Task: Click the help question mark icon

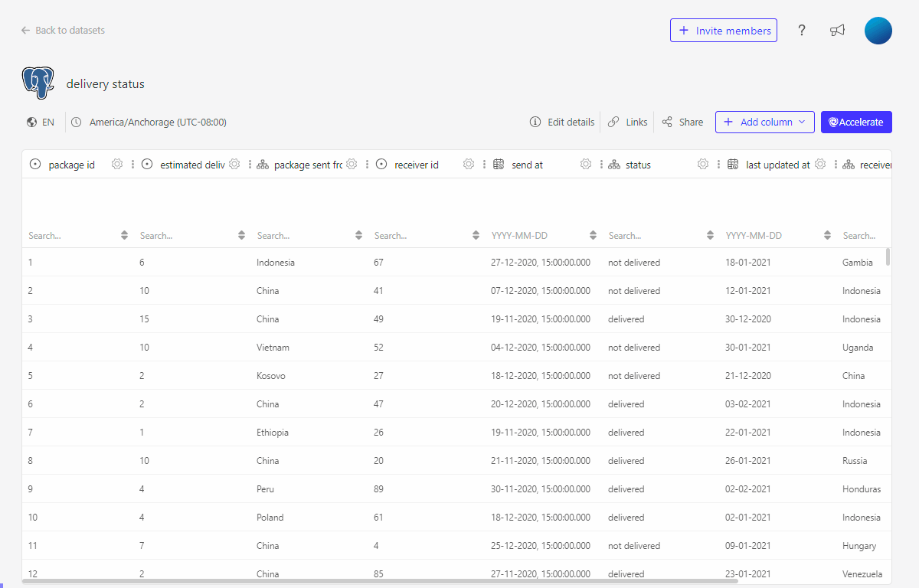Action: tap(801, 30)
